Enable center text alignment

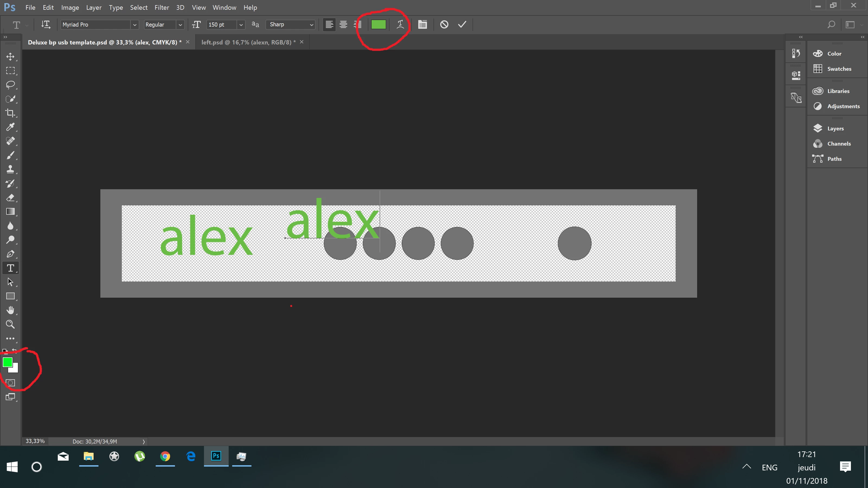343,24
